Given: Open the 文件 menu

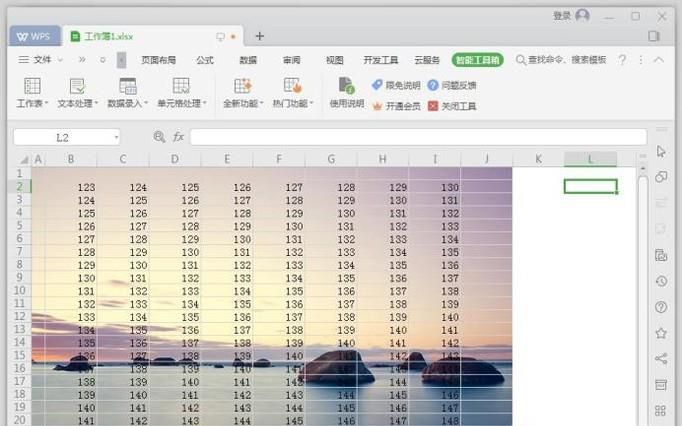Looking at the screenshot, I should [x=36, y=60].
